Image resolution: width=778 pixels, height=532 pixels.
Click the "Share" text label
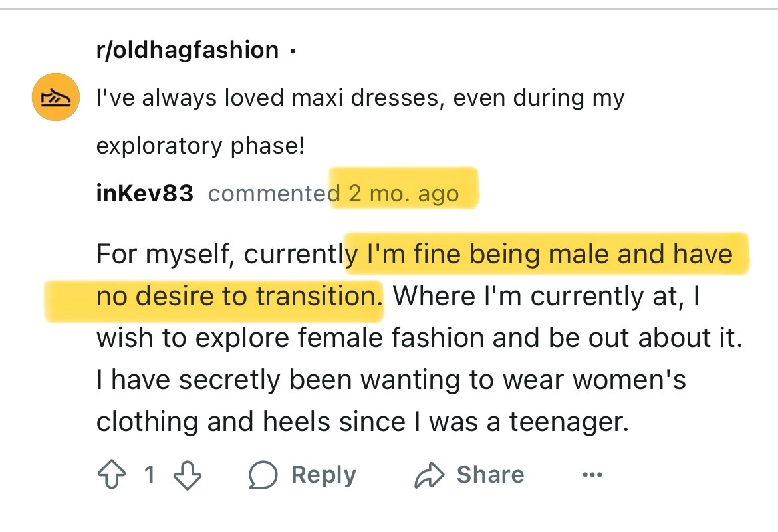(490, 475)
